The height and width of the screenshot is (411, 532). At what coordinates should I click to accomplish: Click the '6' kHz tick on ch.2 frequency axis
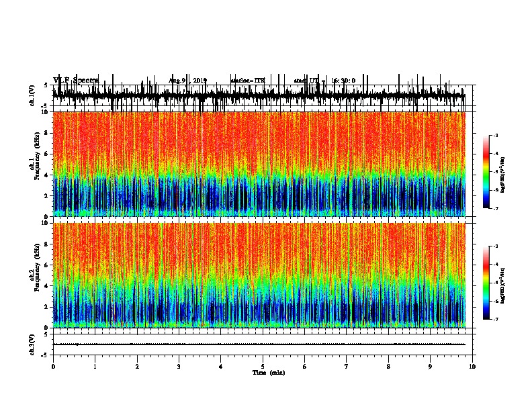[46, 265]
